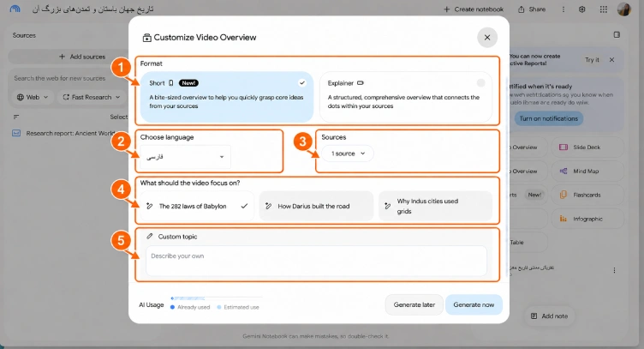Open the user profile avatar
This screenshot has height=349, width=644.
623,9
